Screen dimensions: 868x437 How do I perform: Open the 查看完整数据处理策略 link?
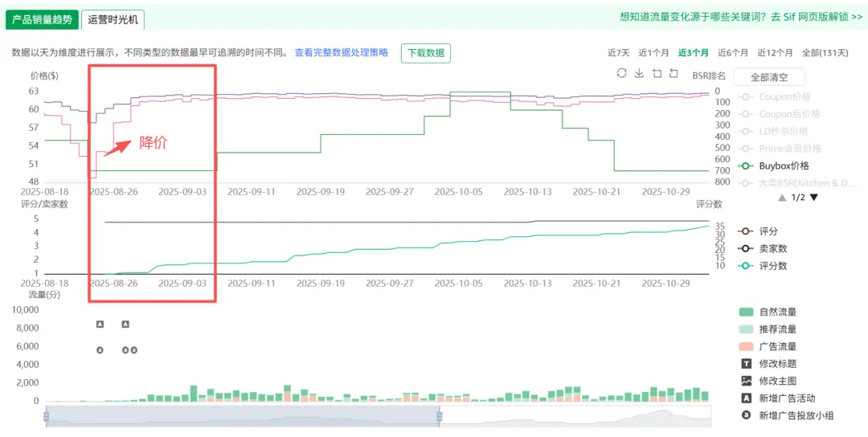pyautogui.click(x=341, y=52)
